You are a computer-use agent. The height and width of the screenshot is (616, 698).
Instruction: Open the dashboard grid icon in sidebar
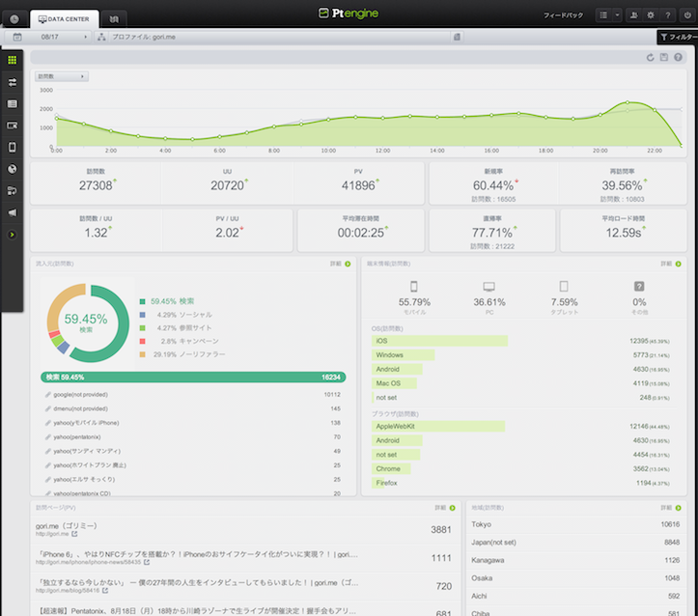[13, 60]
